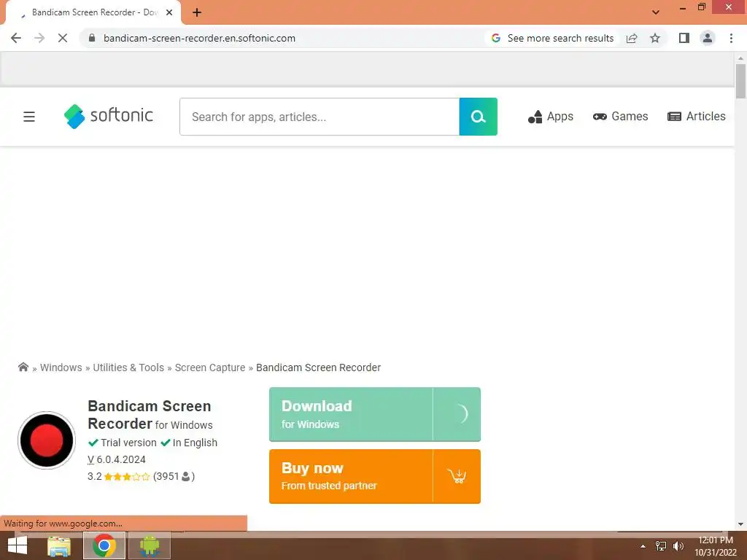Click the vertical scrollbar thumb
The height and width of the screenshot is (560, 747).
(x=740, y=81)
